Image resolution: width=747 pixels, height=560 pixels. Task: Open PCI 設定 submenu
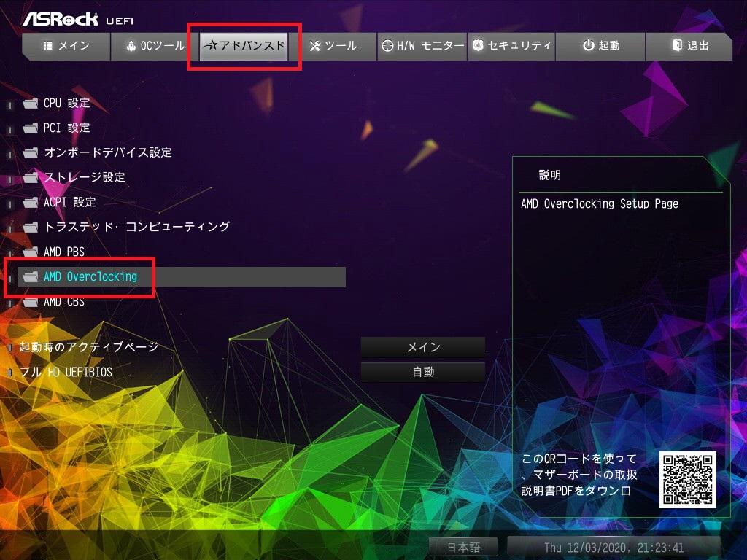click(66, 128)
